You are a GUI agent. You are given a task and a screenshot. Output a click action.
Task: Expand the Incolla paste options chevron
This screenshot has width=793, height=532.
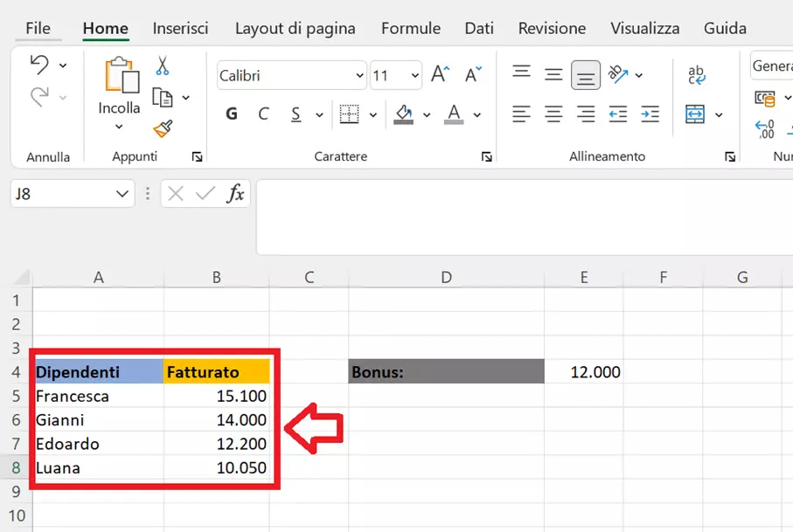click(x=119, y=127)
